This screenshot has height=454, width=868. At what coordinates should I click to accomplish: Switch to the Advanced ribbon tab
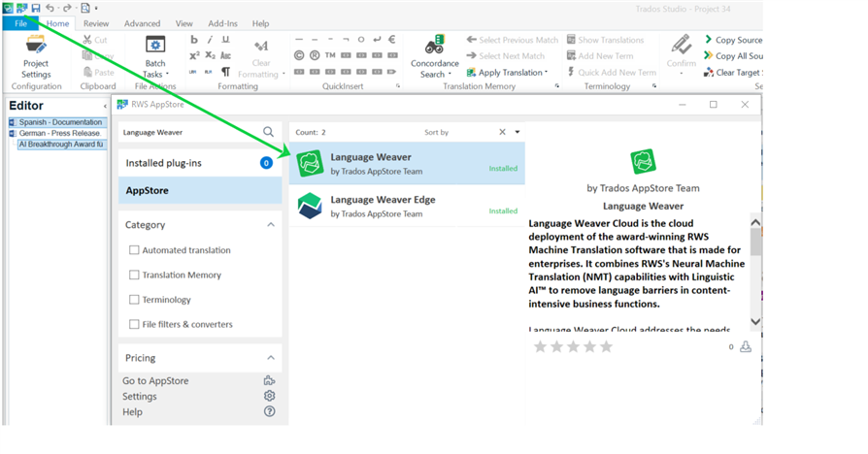tap(143, 23)
